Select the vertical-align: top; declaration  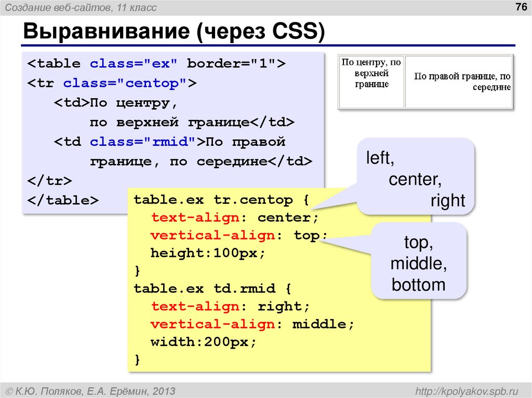[234, 235]
